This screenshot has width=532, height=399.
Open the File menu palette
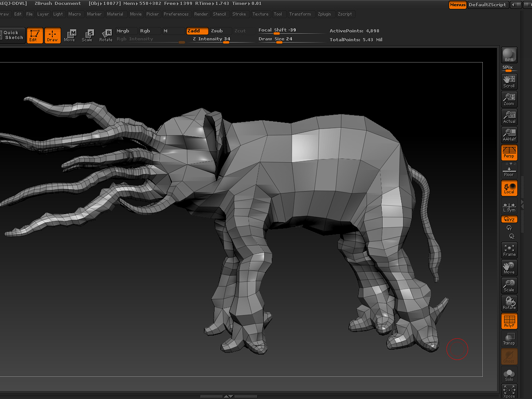tap(29, 14)
